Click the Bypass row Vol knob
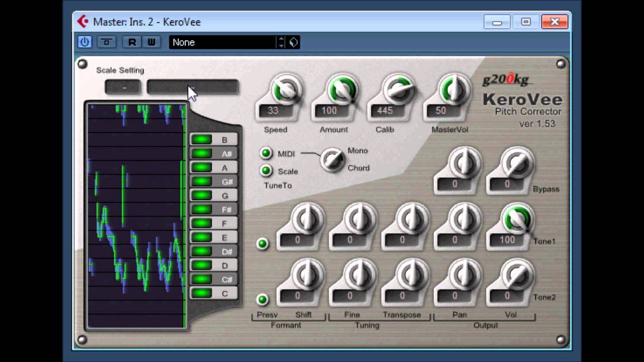This screenshot has height=362, width=644. pyautogui.click(x=517, y=163)
